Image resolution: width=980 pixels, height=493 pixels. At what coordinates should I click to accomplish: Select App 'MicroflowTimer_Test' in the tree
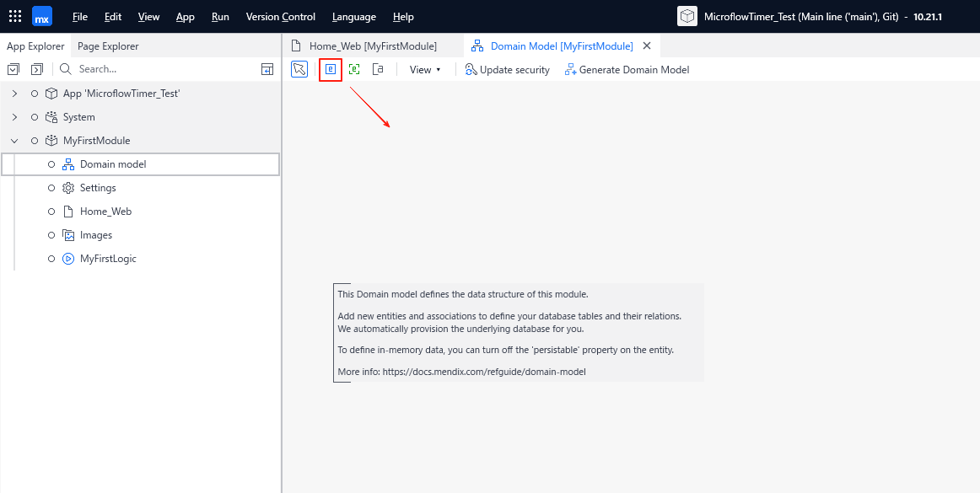[122, 93]
